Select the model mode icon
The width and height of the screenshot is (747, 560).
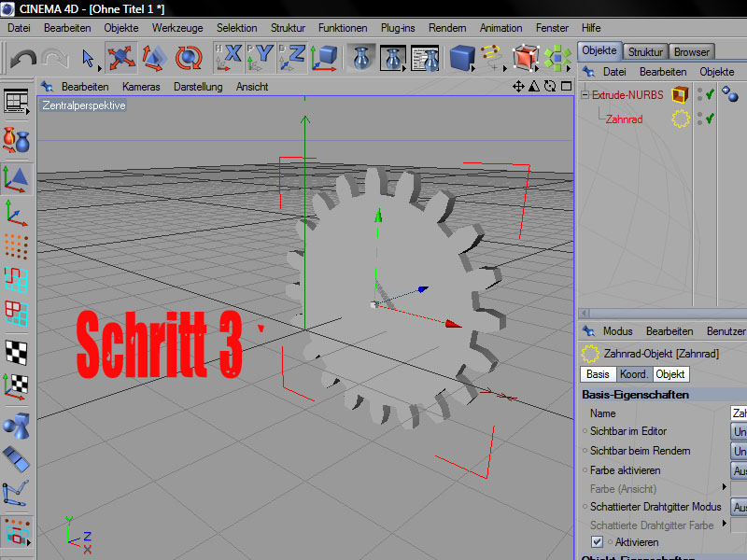(x=16, y=179)
